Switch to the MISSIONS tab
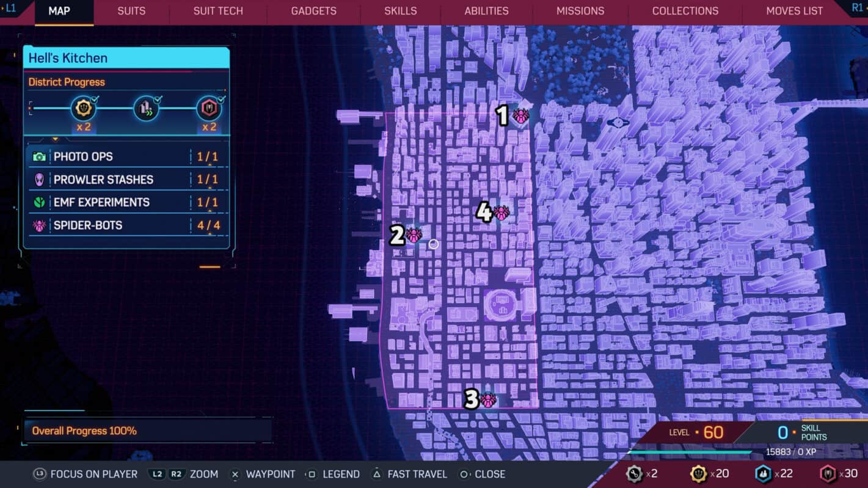The image size is (868, 488). pos(580,11)
